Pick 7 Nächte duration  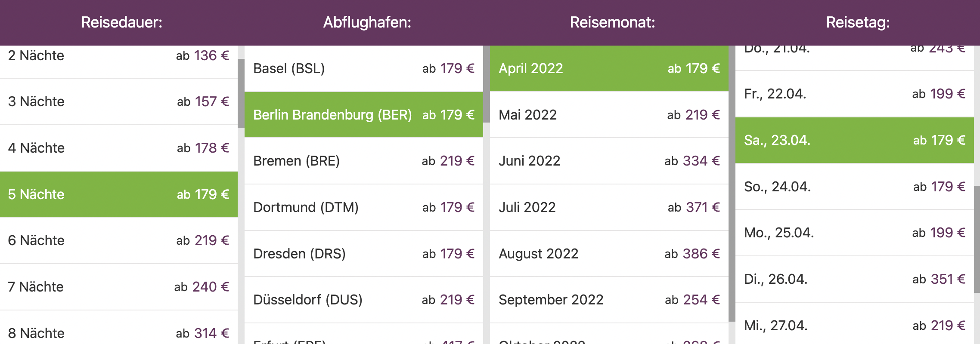(x=119, y=287)
